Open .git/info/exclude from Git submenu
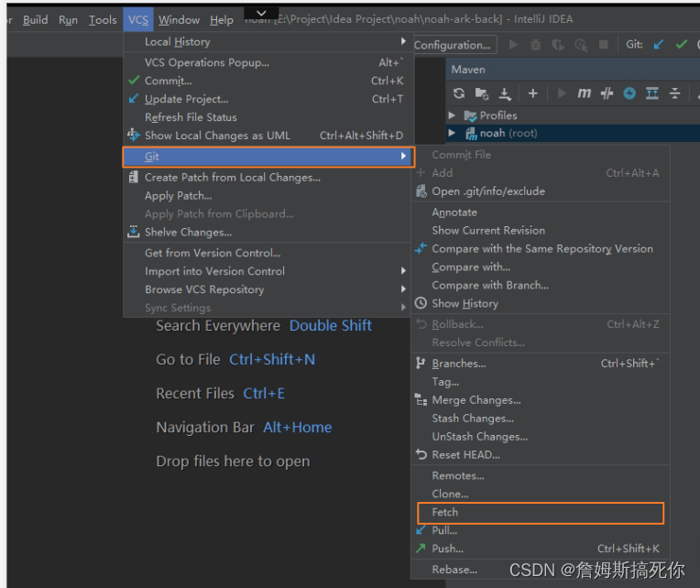 coord(541,191)
